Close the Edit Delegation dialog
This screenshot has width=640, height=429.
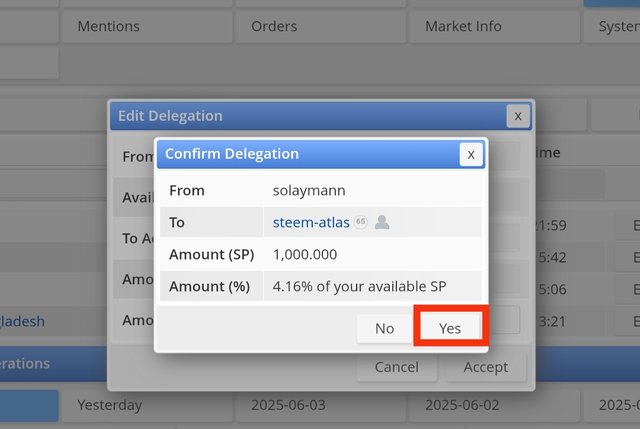(518, 116)
